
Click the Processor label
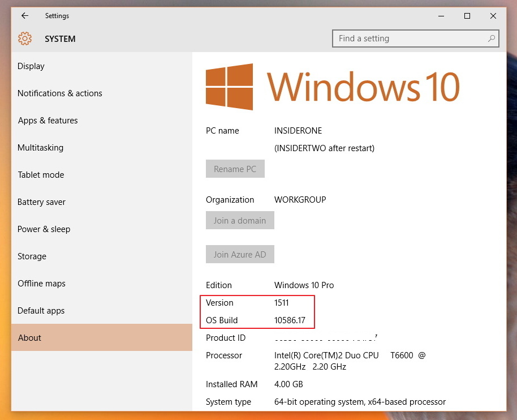(224, 355)
